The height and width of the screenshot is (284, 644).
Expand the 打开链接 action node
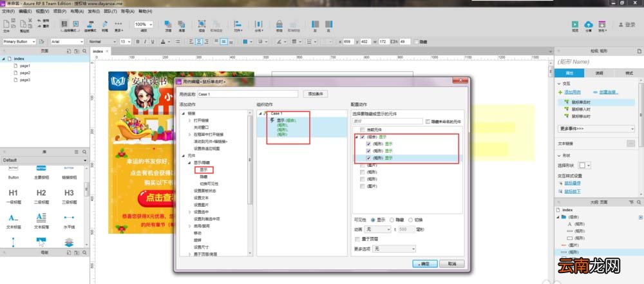click(x=190, y=120)
